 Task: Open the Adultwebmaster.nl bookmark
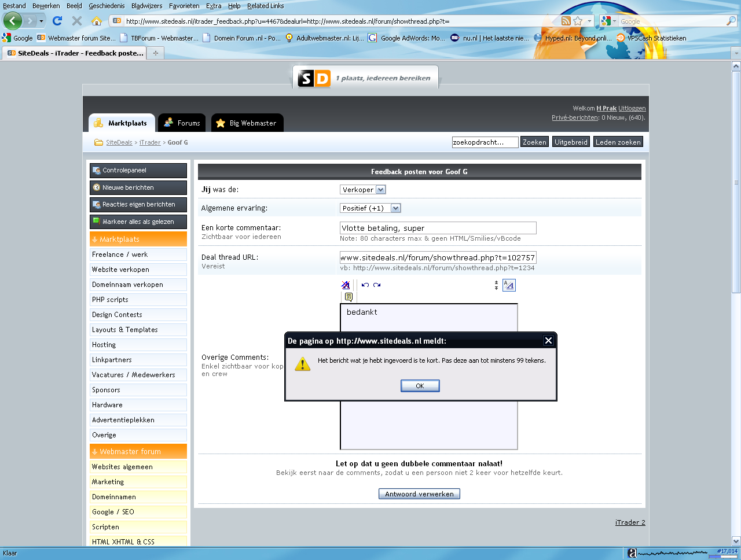click(x=325, y=38)
